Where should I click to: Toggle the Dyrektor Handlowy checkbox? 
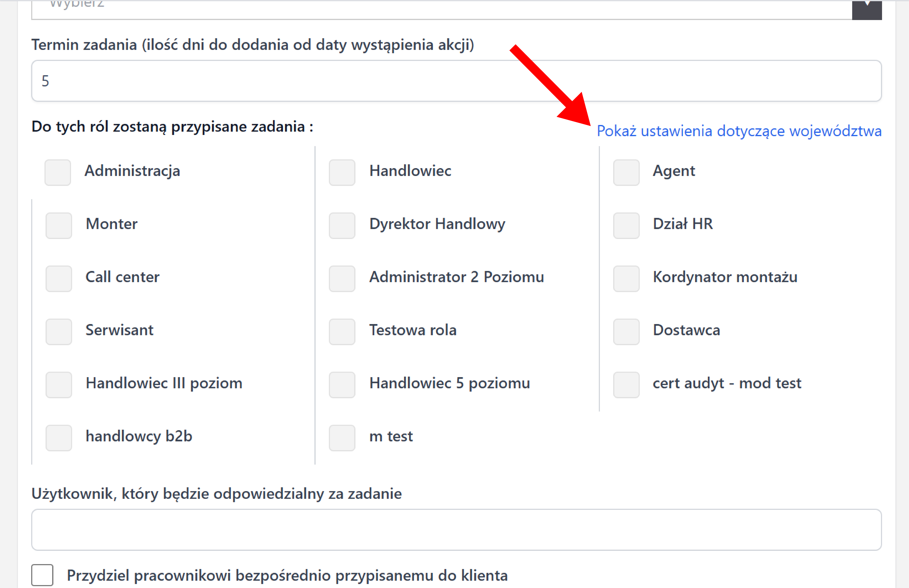click(342, 225)
